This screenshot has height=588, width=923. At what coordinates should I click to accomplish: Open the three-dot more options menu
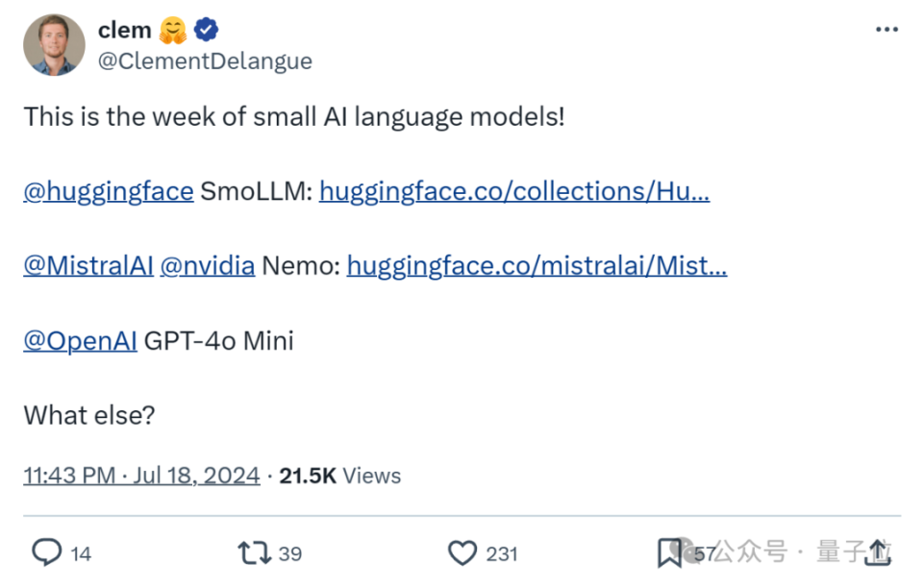tap(886, 30)
